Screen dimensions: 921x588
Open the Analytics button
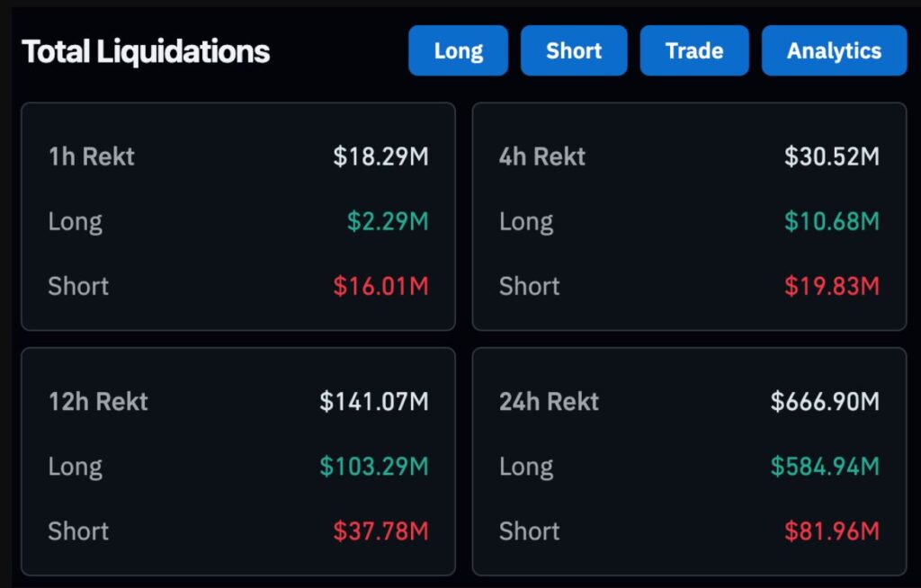[x=834, y=51]
